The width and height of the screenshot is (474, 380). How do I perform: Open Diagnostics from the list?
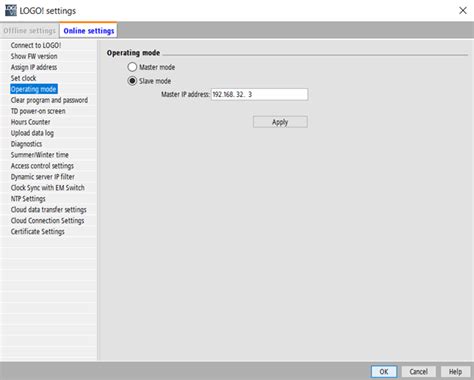click(x=26, y=144)
